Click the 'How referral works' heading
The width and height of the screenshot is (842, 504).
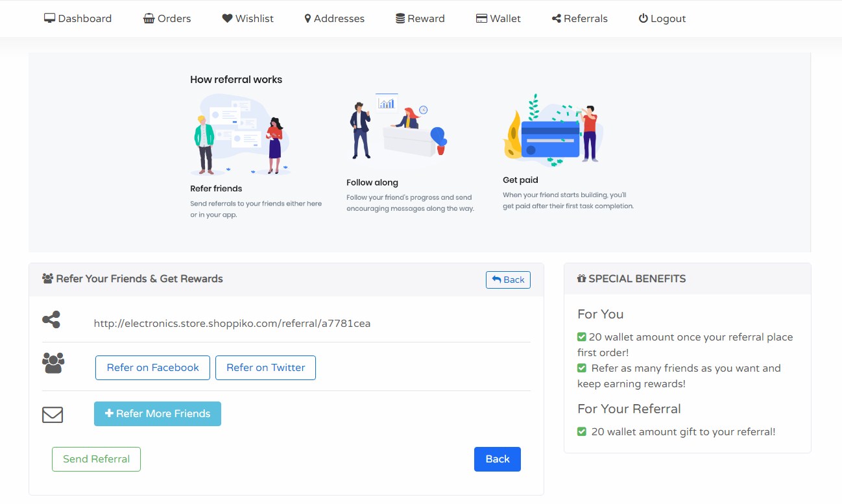click(236, 80)
